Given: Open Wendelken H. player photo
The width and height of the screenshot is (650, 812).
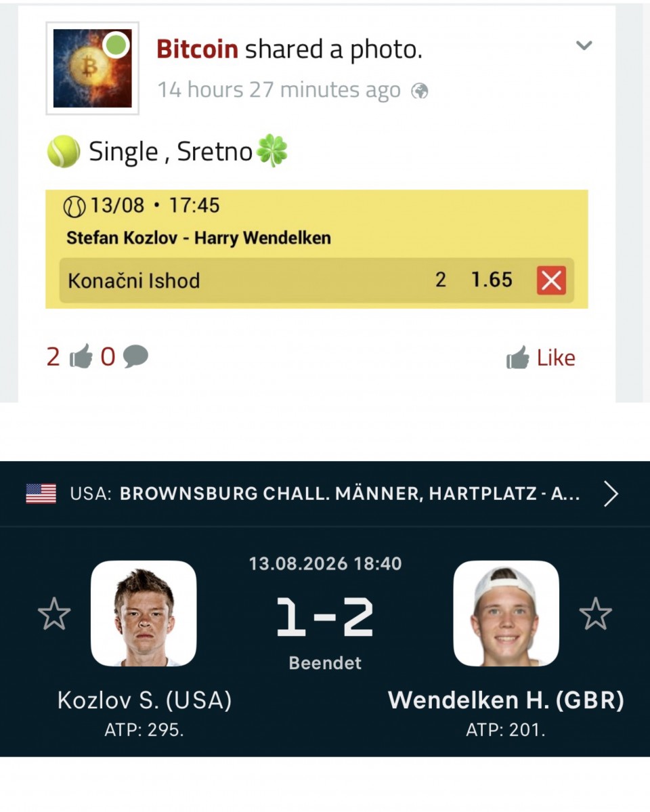Looking at the screenshot, I should 506,613.
